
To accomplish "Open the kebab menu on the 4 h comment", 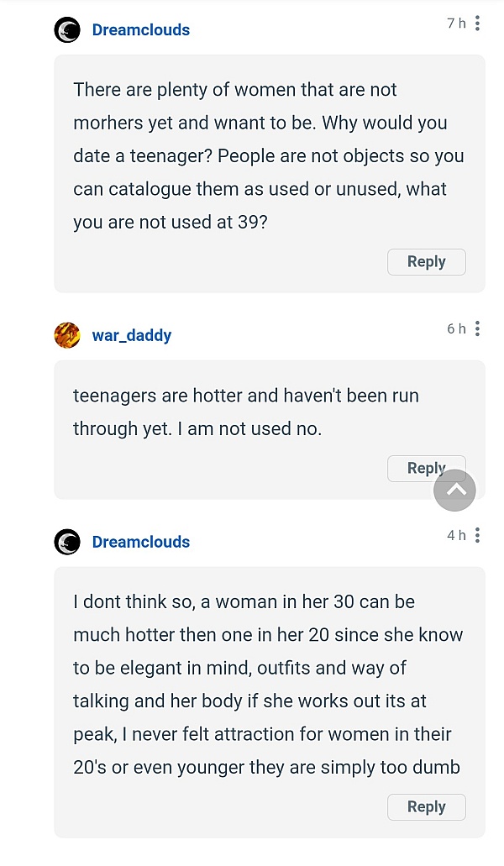I will tap(477, 535).
